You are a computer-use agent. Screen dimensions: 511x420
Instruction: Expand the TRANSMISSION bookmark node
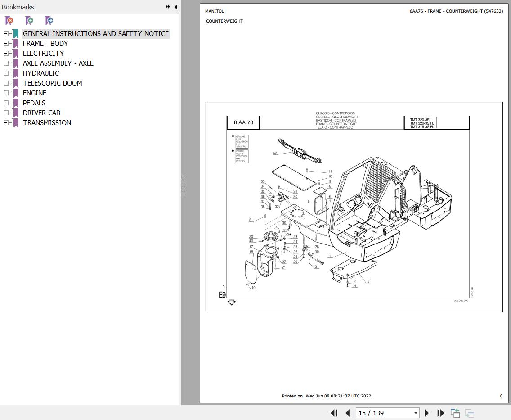click(x=6, y=122)
